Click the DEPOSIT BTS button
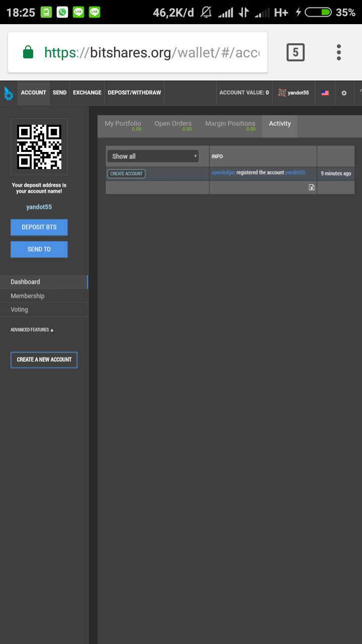The height and width of the screenshot is (644, 362). (39, 227)
